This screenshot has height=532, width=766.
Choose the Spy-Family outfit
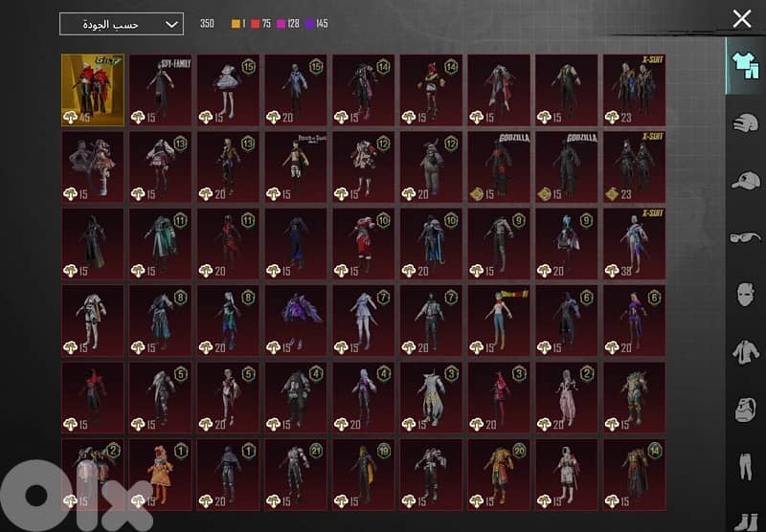click(x=161, y=90)
